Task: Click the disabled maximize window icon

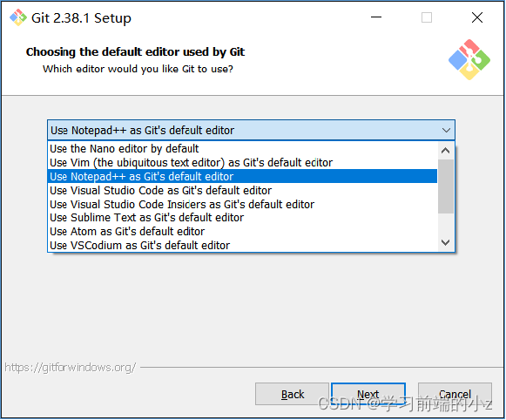Action: click(427, 17)
